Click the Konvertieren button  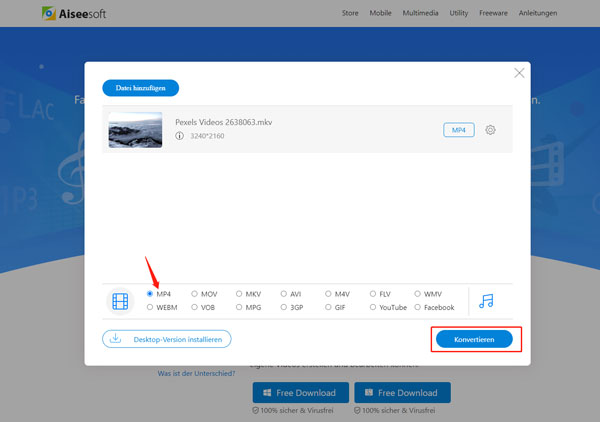pyautogui.click(x=476, y=339)
